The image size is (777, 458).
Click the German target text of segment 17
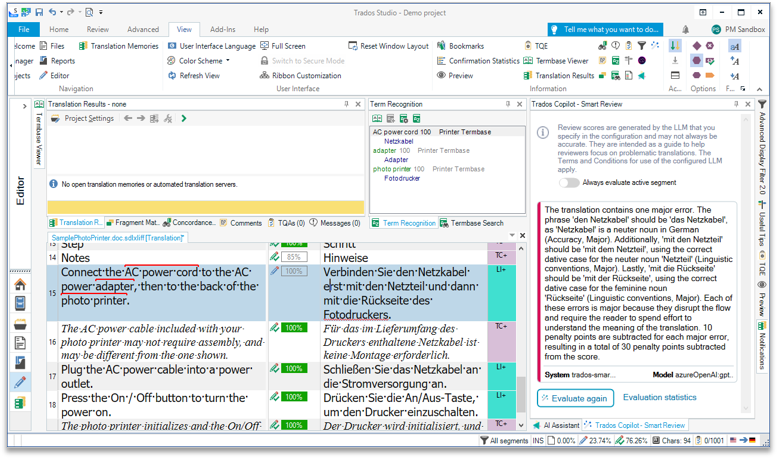[402, 375]
